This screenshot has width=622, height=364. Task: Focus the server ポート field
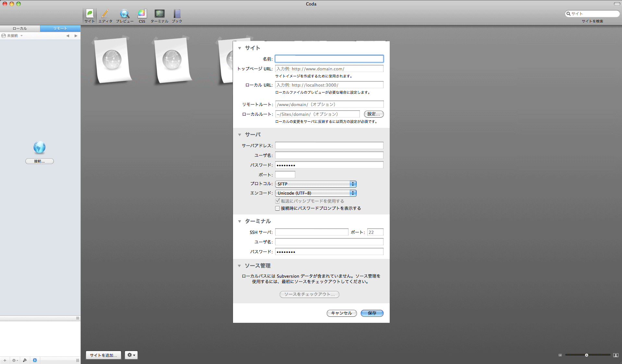pyautogui.click(x=285, y=175)
